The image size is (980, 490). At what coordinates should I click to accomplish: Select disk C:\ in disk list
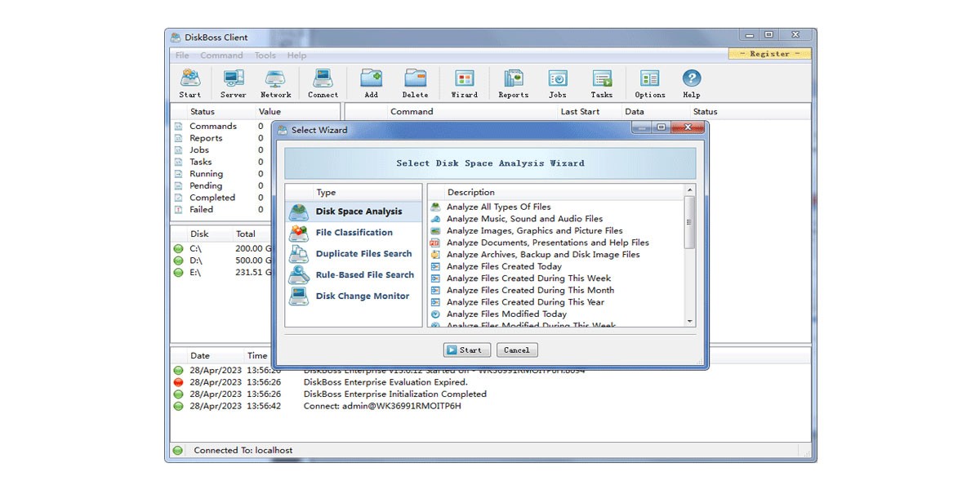coord(220,248)
